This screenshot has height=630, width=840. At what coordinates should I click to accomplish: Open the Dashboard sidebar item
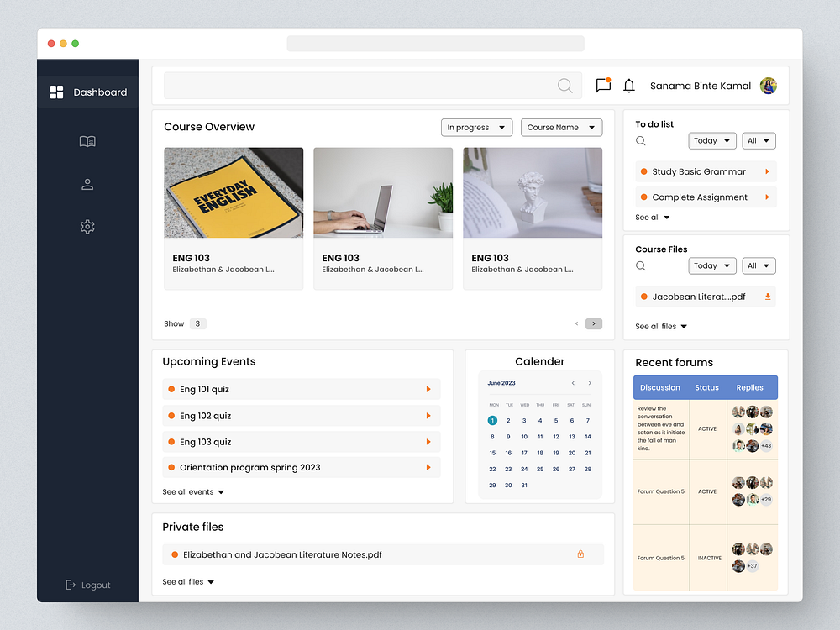point(88,92)
